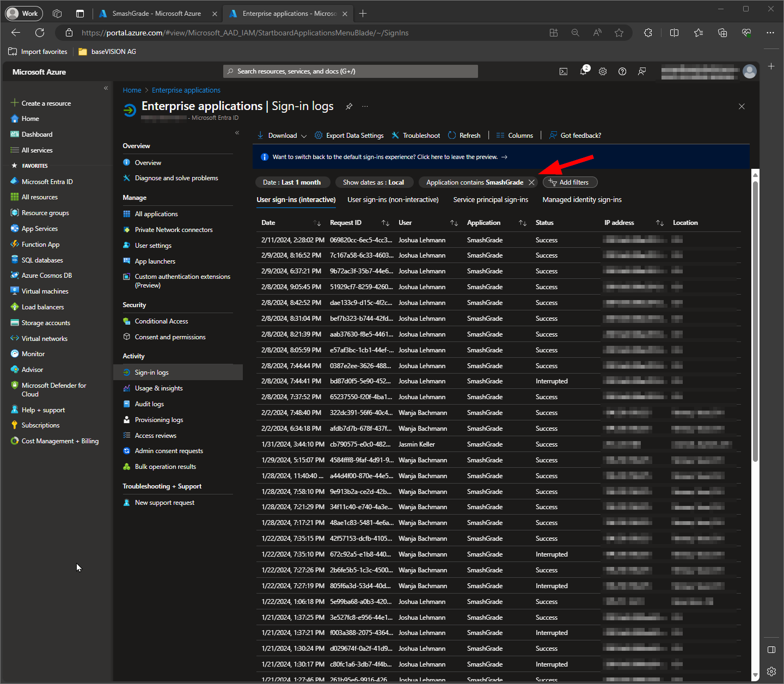
Task: Focus the Azure search resources box
Action: coord(351,71)
